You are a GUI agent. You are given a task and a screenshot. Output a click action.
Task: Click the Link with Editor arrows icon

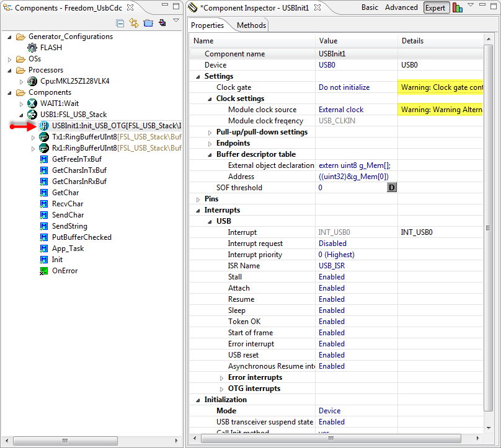pos(134,23)
